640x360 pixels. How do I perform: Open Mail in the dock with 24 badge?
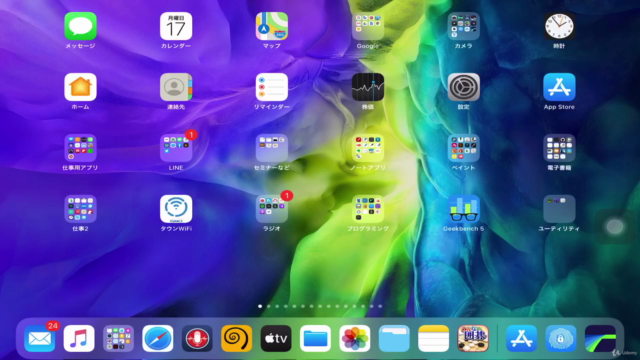click(x=40, y=338)
